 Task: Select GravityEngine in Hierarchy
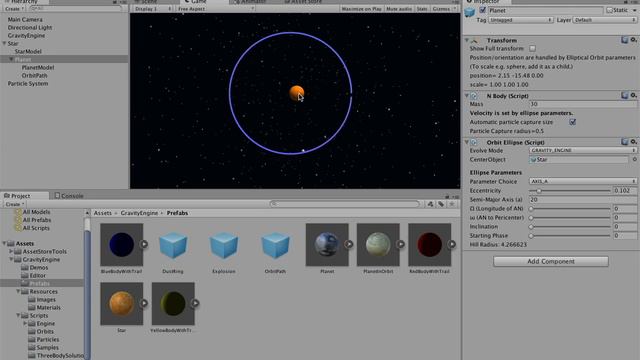26,36
